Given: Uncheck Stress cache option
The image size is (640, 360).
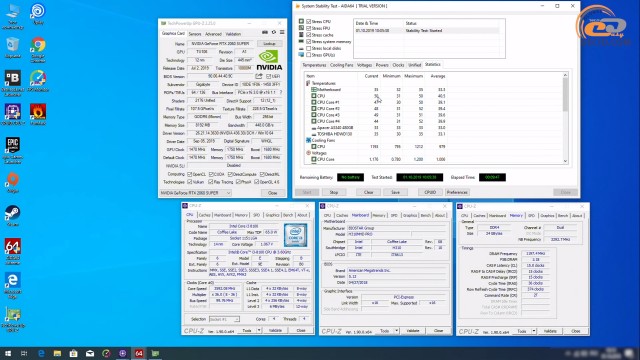Looking at the screenshot, I should coord(309,35).
